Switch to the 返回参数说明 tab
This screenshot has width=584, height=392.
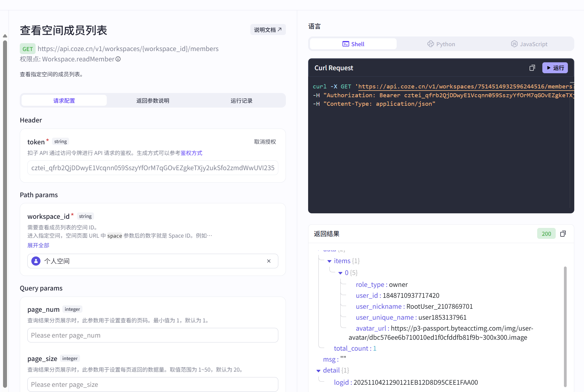pos(152,100)
